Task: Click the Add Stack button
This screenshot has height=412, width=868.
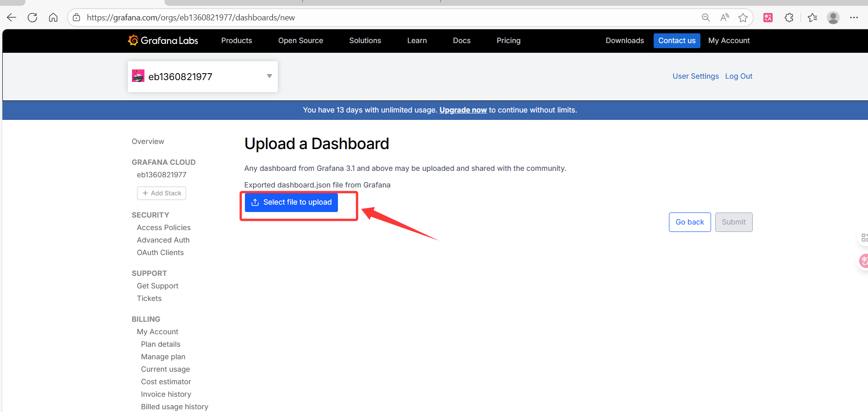Action: [162, 193]
